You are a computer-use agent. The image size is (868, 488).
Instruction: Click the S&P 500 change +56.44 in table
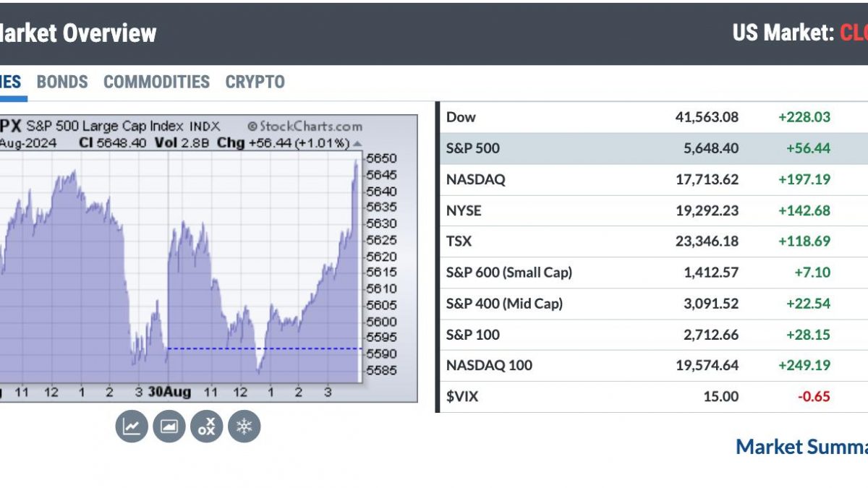(808, 148)
